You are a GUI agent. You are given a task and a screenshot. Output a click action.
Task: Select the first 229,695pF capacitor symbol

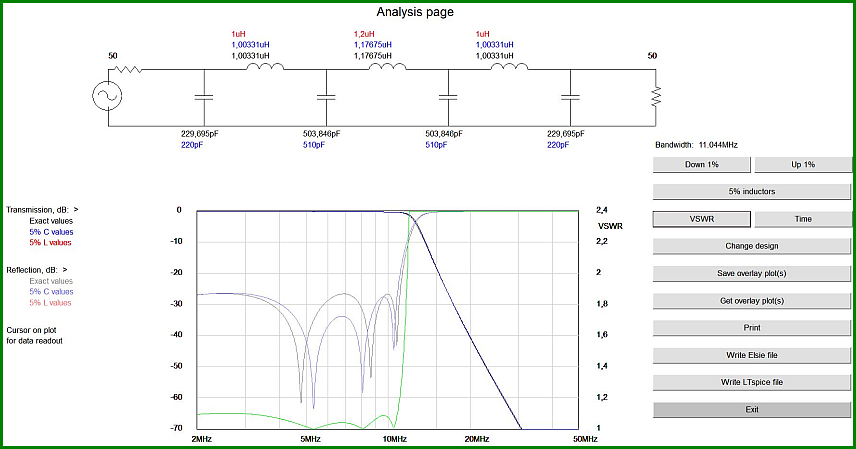pos(204,97)
